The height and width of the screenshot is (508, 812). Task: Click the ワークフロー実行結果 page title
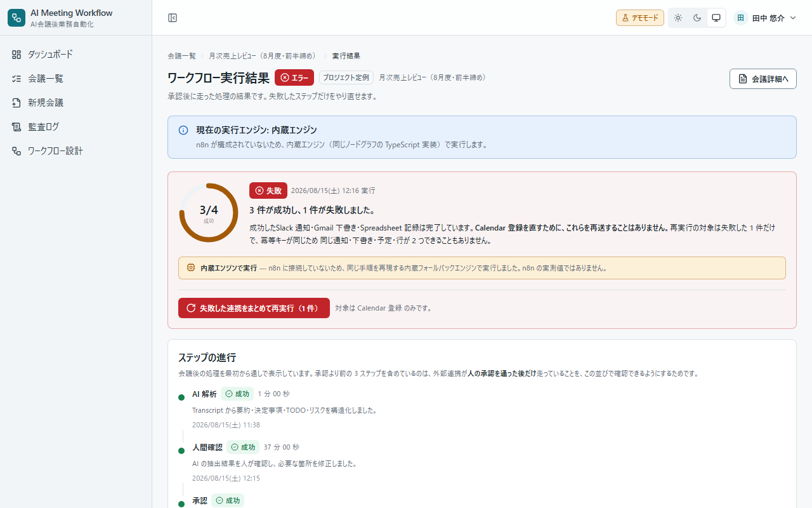tap(218, 78)
